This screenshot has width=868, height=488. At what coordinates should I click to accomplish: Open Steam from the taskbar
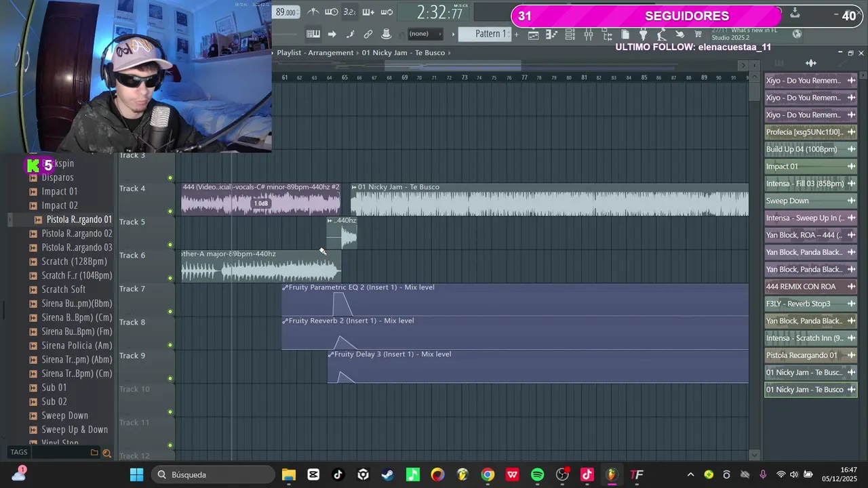pos(388,474)
